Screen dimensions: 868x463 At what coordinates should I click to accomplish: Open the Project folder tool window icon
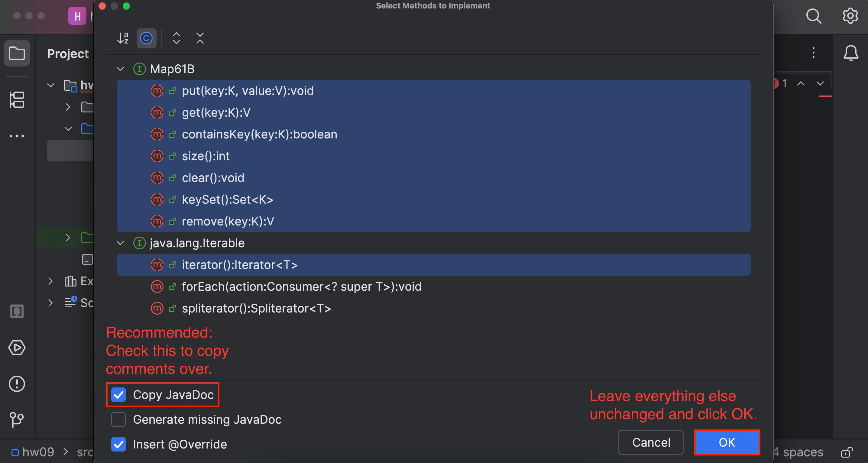17,53
